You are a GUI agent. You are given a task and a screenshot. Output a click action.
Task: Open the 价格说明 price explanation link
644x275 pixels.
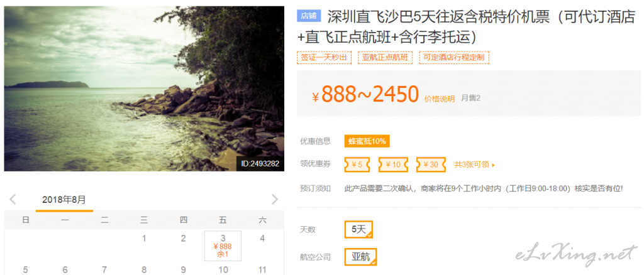click(x=440, y=99)
